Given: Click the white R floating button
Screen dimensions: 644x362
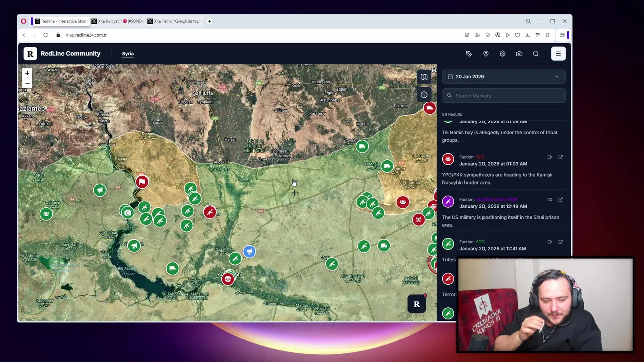Looking at the screenshot, I should click(417, 304).
